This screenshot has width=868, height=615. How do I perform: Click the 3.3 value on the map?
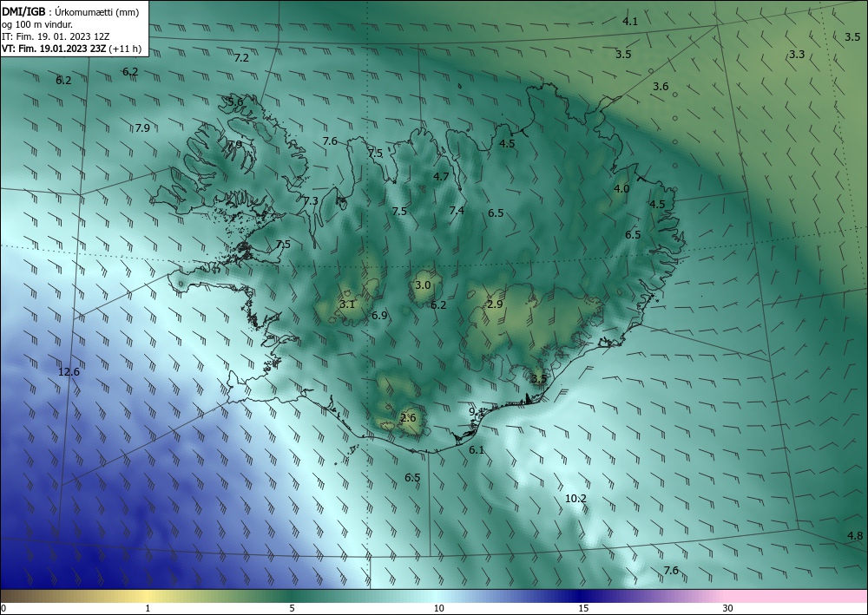coord(797,54)
